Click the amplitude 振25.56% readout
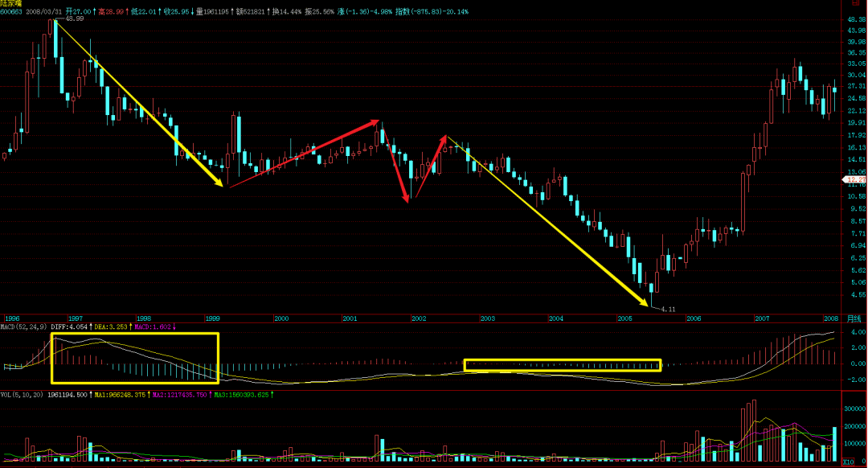Viewport: 868px width, 468px height. coord(319,11)
